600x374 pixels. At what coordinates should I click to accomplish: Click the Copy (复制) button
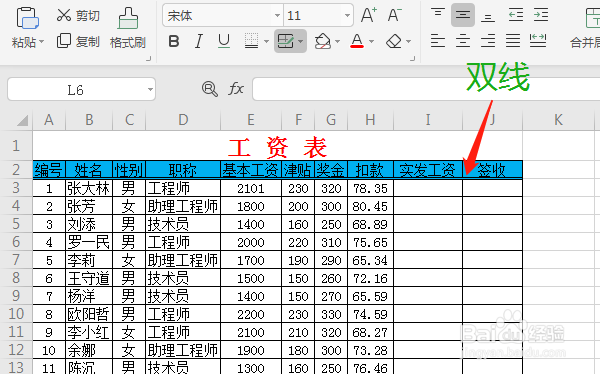coord(78,41)
